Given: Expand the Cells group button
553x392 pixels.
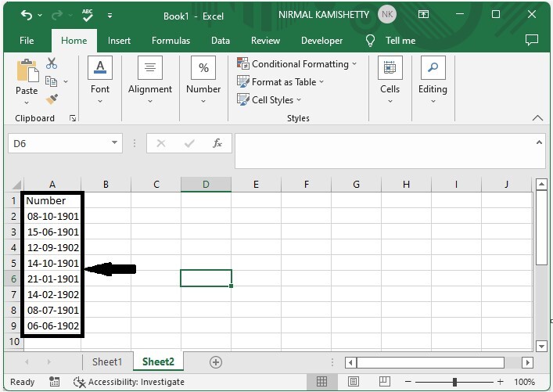Looking at the screenshot, I should [x=390, y=81].
